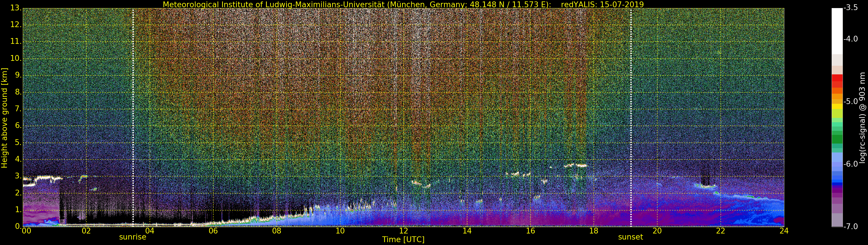This screenshot has width=868, height=245.
Task: Click the time axis tick label '16'
Action: point(530,231)
